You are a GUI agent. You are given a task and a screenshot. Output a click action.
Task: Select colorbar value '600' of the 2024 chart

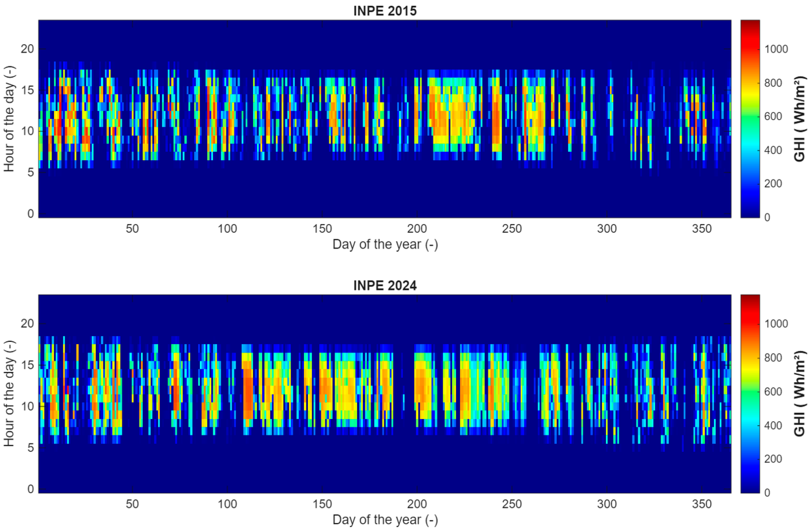point(773,392)
